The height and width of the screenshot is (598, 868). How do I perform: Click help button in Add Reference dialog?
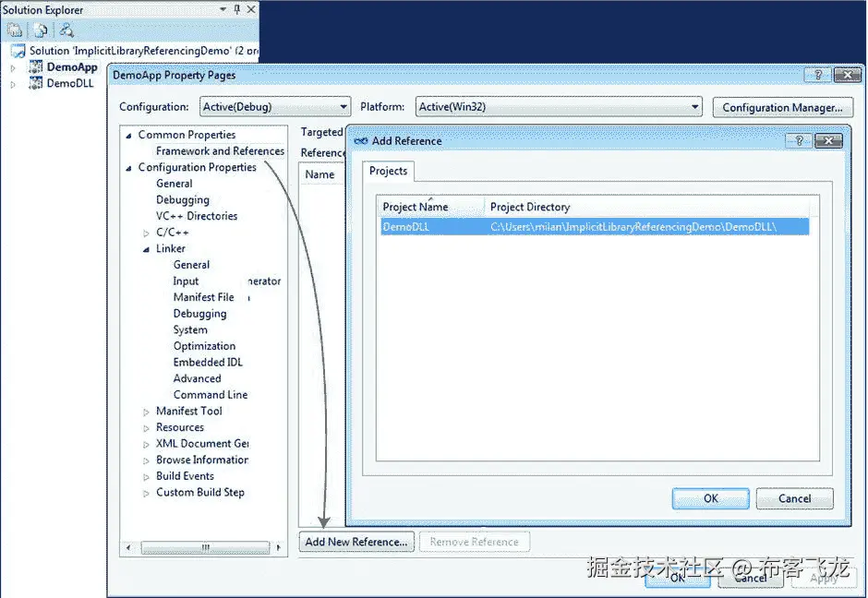pos(799,140)
